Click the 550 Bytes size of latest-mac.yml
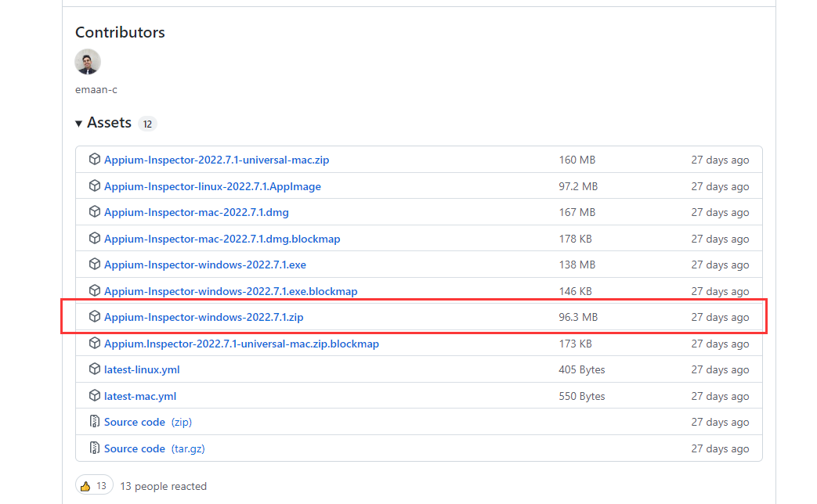The image size is (817, 504). 582,396
